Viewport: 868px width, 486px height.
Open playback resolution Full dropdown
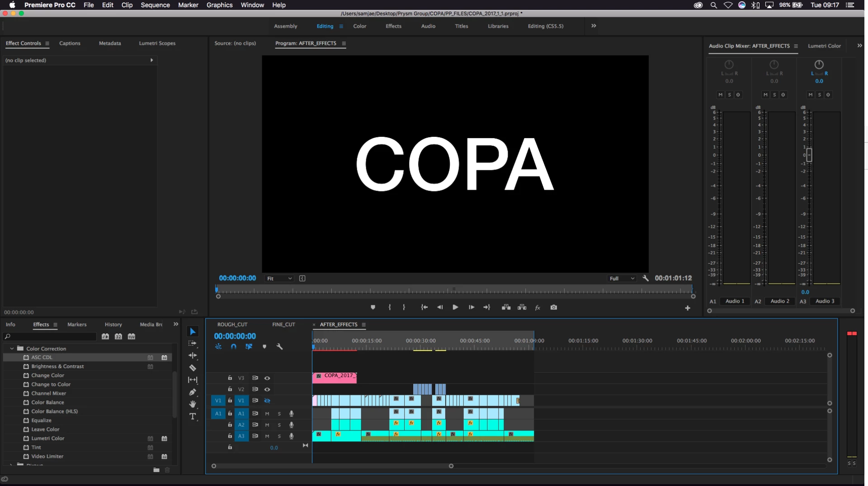(622, 279)
